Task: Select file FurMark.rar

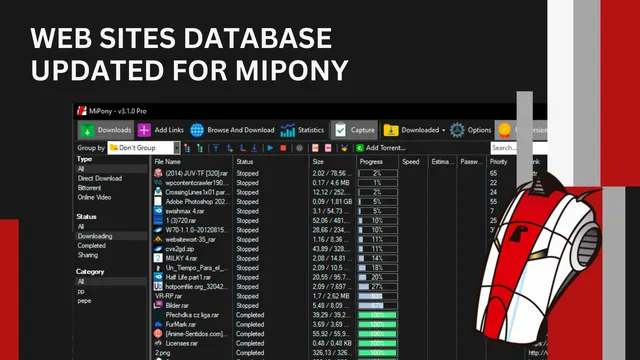Action: (x=180, y=324)
